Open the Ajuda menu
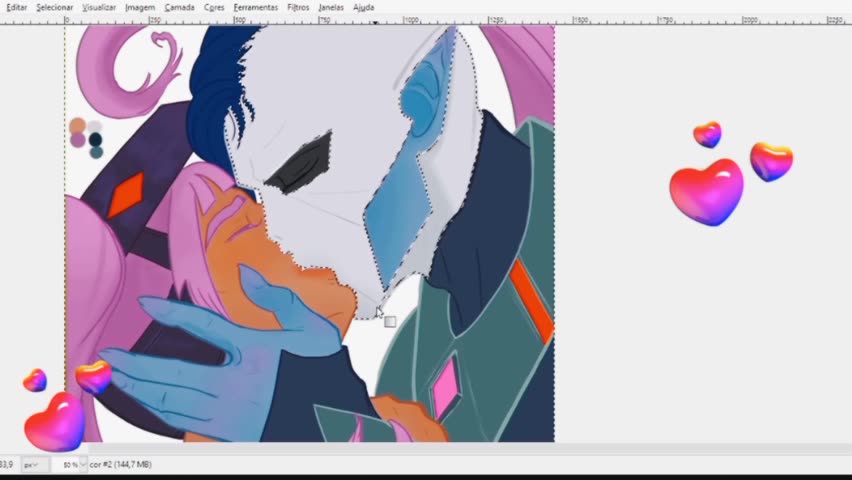Screen dimensions: 852x480 (364, 8)
